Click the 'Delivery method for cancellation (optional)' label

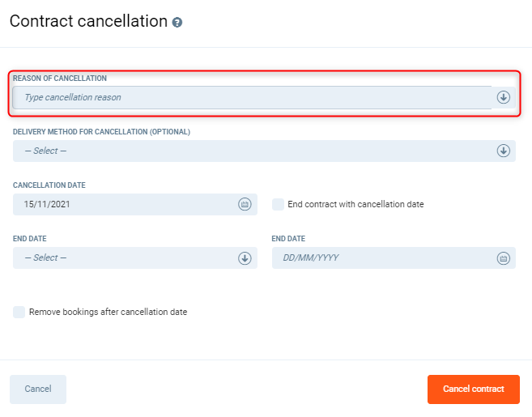point(101,131)
